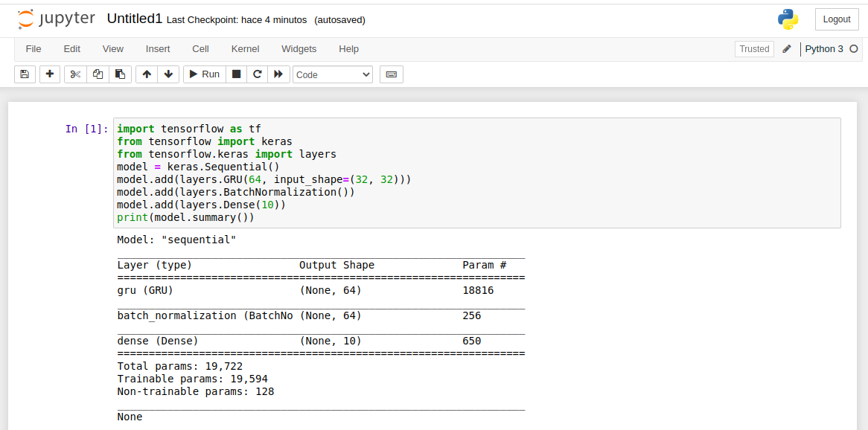The width and height of the screenshot is (868, 430).
Task: Restart kernel and run all cells icon
Action: (278, 74)
